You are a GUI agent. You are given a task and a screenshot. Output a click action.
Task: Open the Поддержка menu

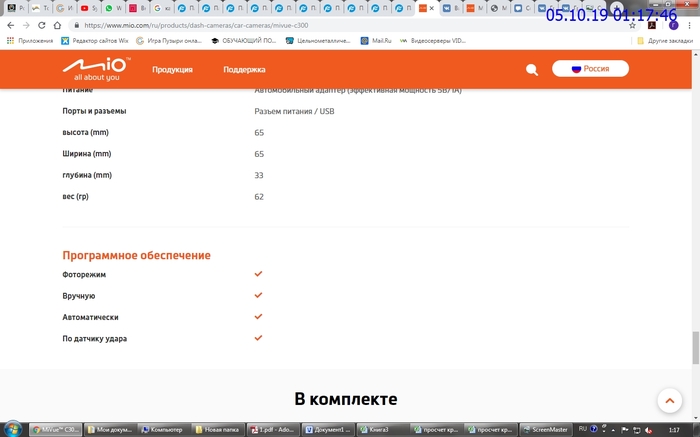(x=244, y=70)
